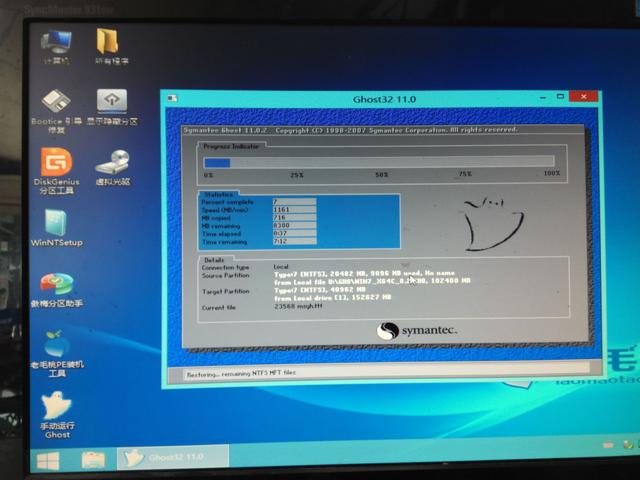The height and width of the screenshot is (480, 640).
Task: Click the Ghost32 window title bar system icon
Action: point(172,98)
